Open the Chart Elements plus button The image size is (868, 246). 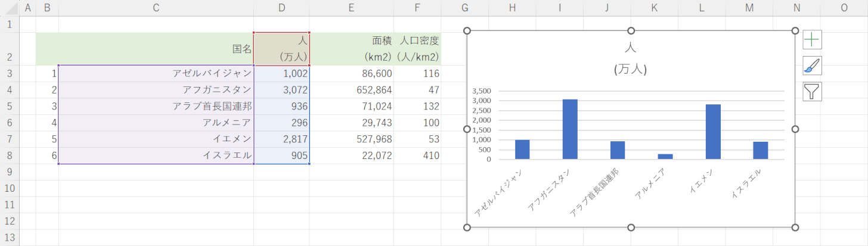pyautogui.click(x=812, y=40)
